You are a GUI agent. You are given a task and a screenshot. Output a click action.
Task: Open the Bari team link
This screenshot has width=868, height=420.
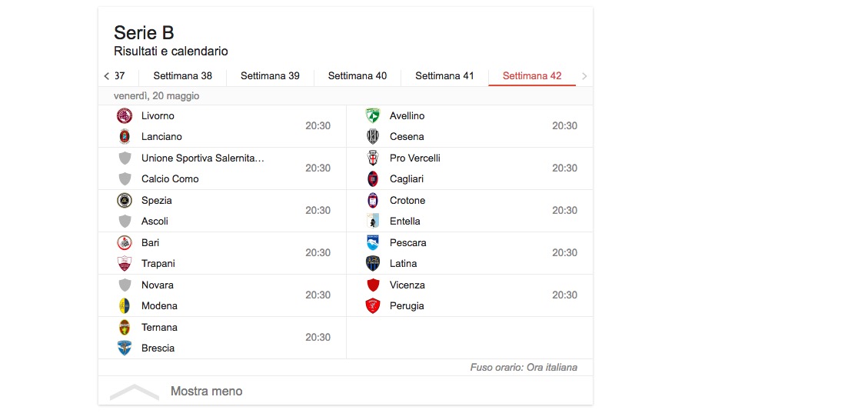point(151,243)
